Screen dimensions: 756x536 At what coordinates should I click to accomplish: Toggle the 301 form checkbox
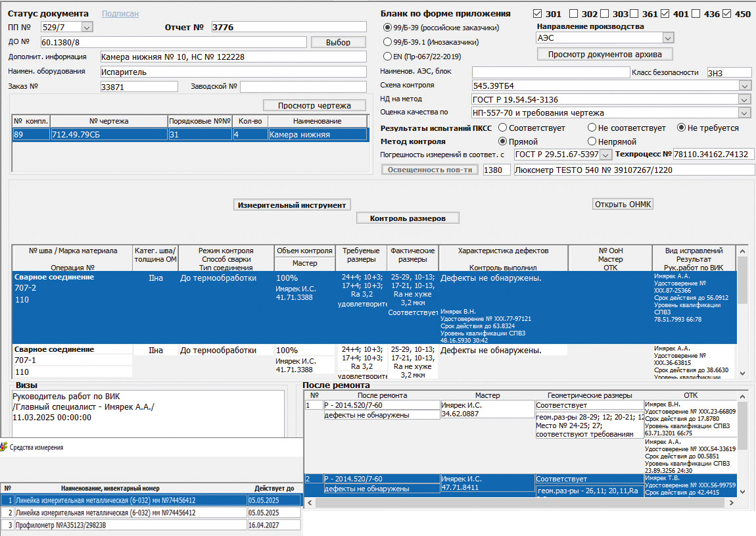[537, 14]
